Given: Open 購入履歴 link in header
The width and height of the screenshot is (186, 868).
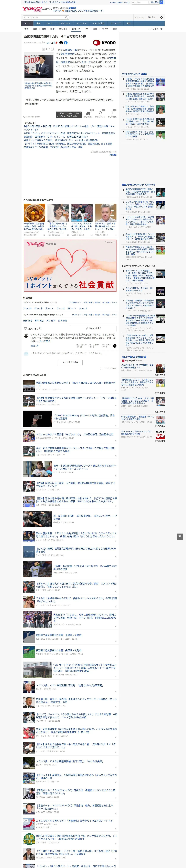Looking at the screenshot, I should point(152,18).
